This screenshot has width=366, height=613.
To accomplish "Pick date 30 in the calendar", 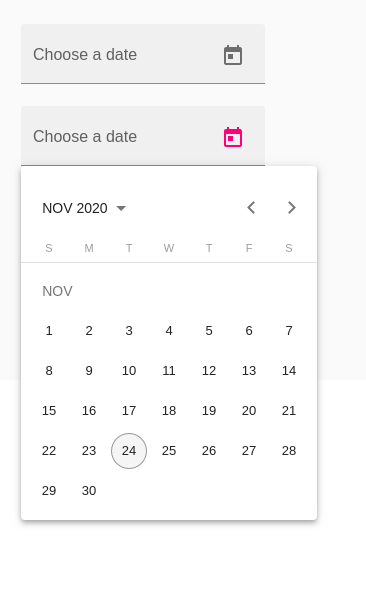I will [x=89, y=491].
